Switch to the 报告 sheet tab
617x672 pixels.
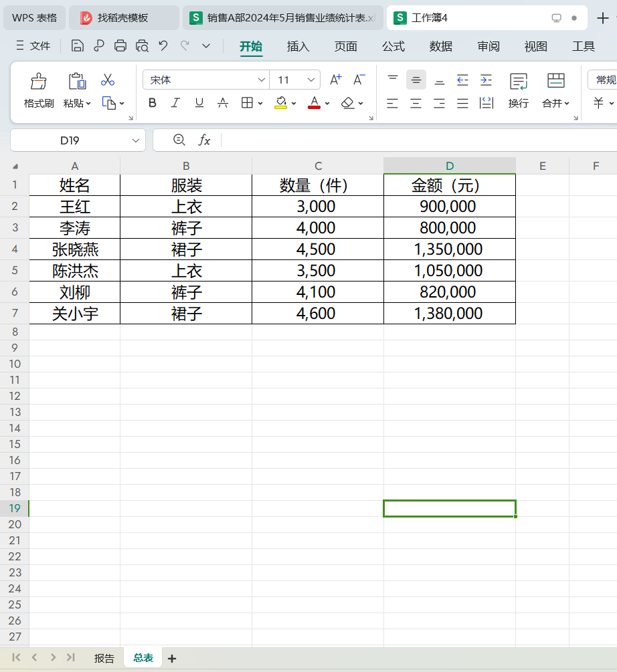(104, 658)
